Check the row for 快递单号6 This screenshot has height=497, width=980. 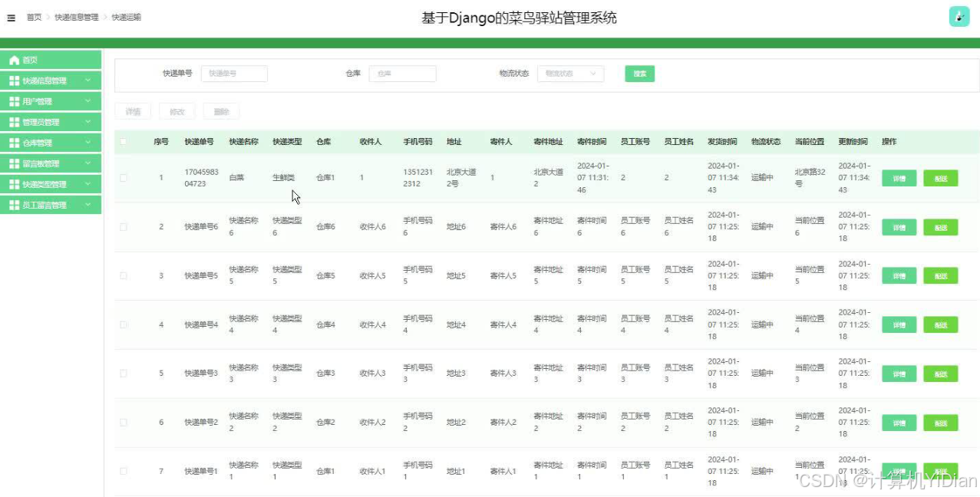124,227
